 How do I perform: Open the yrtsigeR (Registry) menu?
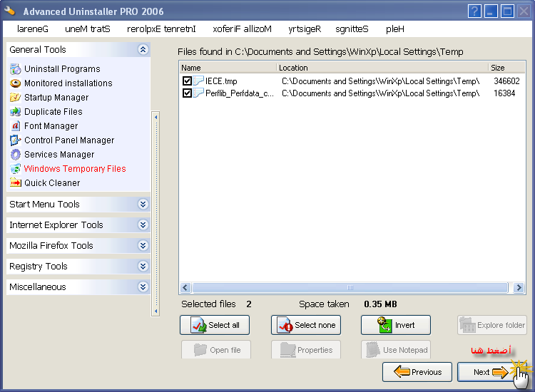point(305,29)
